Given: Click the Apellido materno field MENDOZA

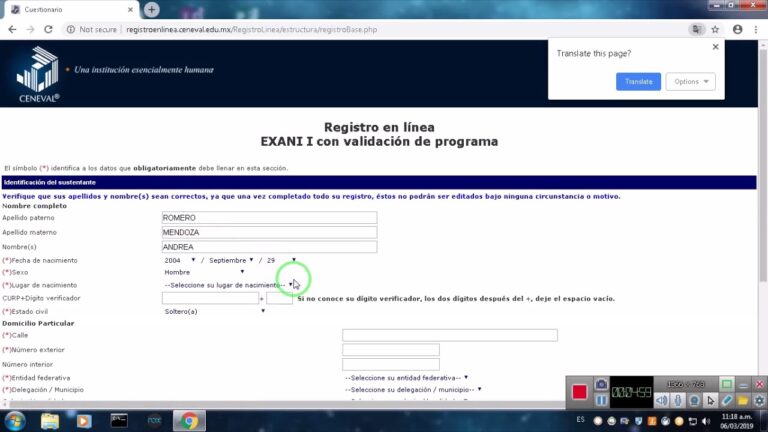Looking at the screenshot, I should click(269, 232).
